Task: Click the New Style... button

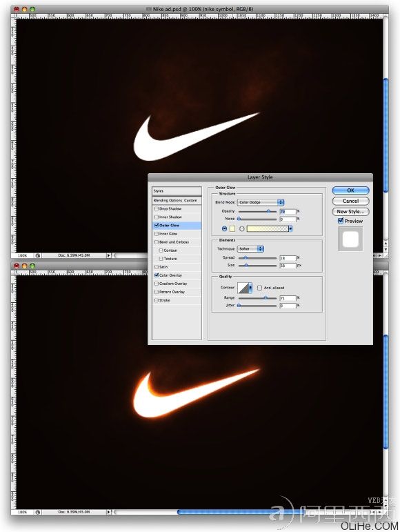Action: click(x=350, y=211)
